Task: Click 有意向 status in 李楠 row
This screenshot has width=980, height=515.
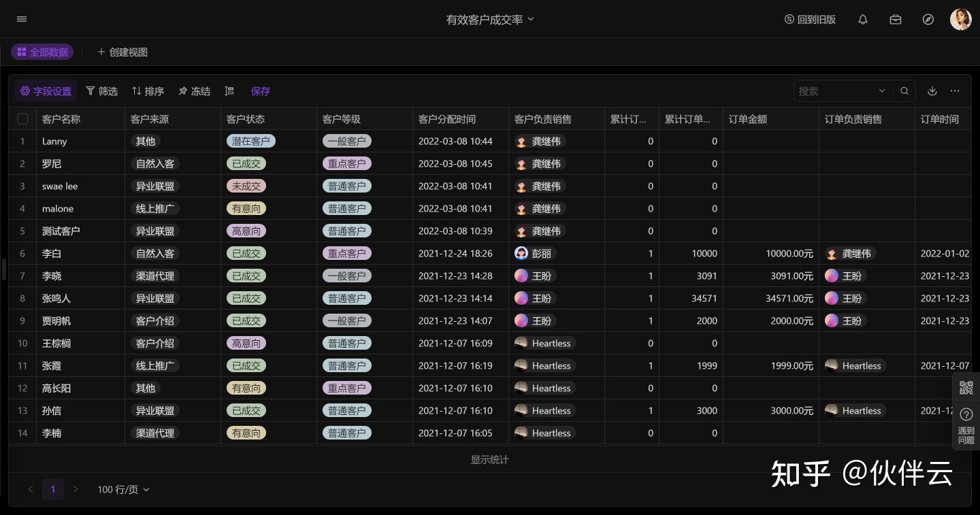Action: [x=246, y=433]
